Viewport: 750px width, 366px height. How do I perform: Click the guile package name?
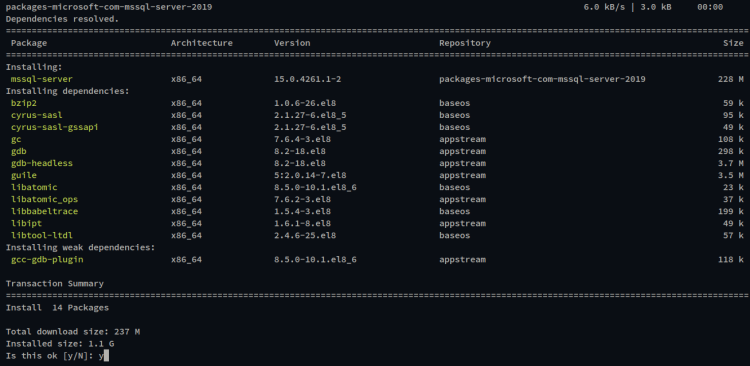pos(24,175)
